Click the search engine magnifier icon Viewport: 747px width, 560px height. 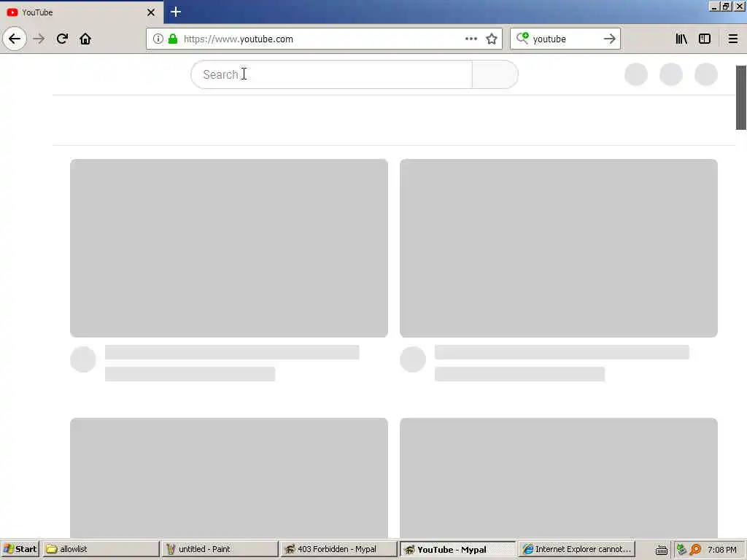(x=522, y=38)
